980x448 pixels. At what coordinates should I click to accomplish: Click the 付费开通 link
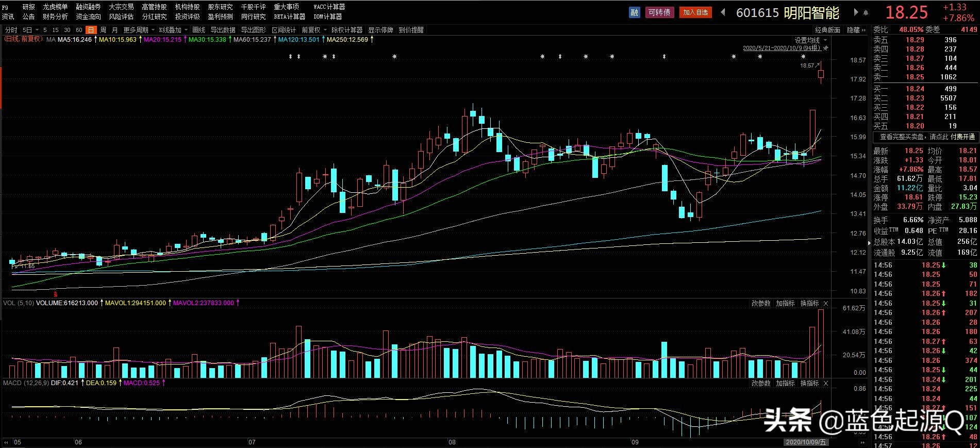(962, 137)
